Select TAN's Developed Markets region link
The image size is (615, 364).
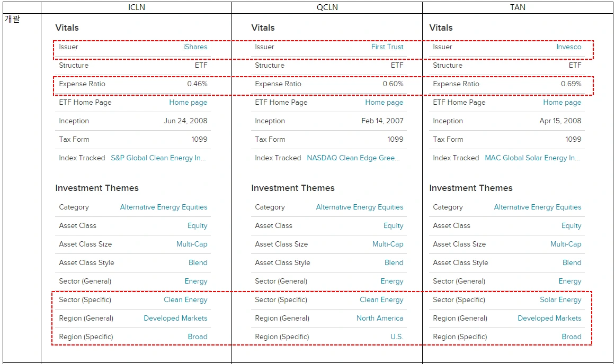(x=549, y=318)
